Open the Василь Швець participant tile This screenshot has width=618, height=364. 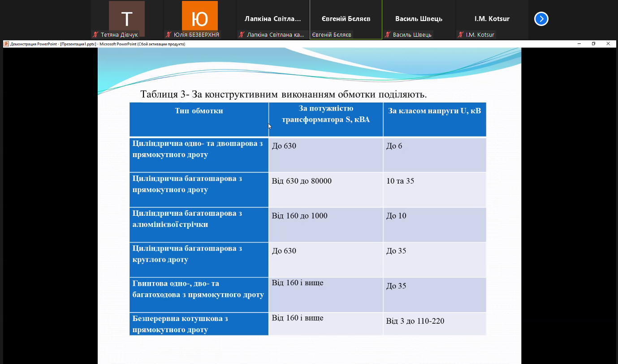pyautogui.click(x=419, y=19)
